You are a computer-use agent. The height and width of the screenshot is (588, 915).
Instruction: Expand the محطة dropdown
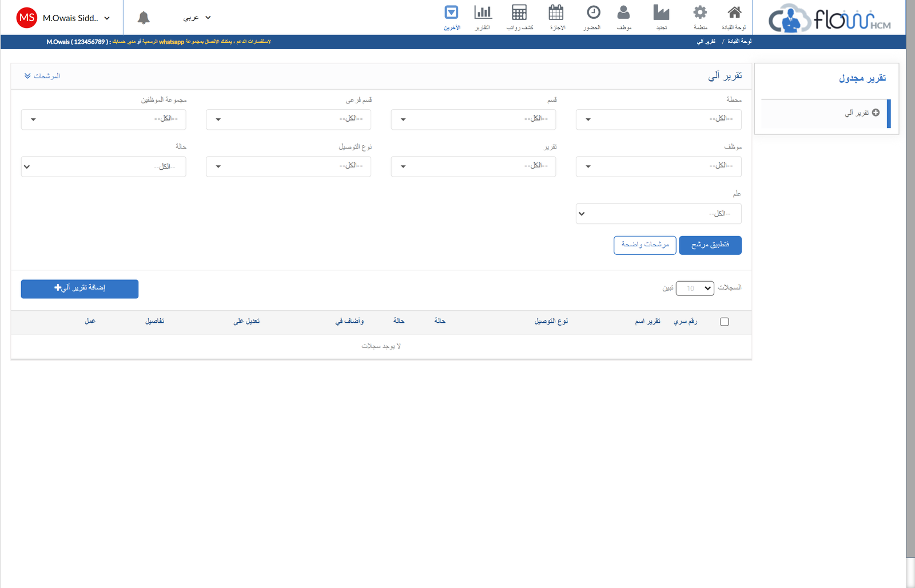pos(658,119)
